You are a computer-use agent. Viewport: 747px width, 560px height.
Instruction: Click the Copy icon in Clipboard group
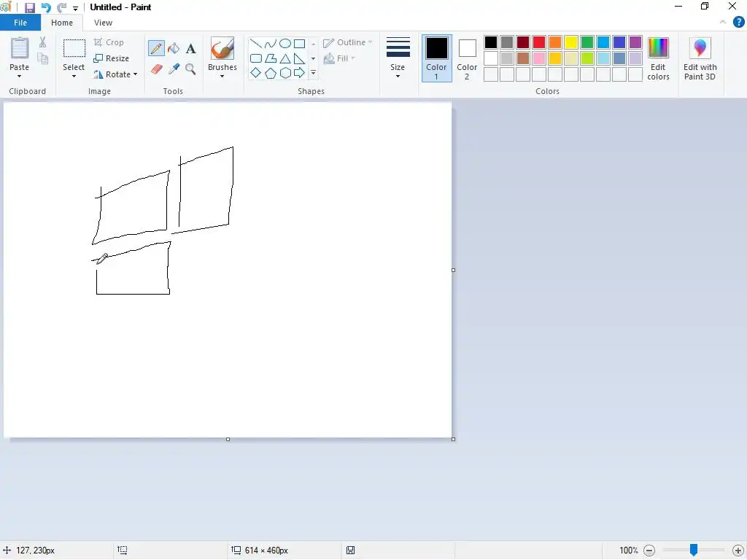(42, 58)
